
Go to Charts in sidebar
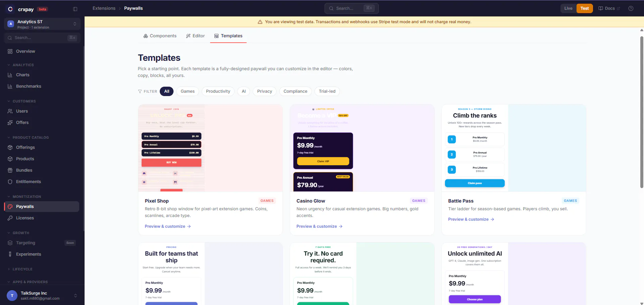point(42,75)
